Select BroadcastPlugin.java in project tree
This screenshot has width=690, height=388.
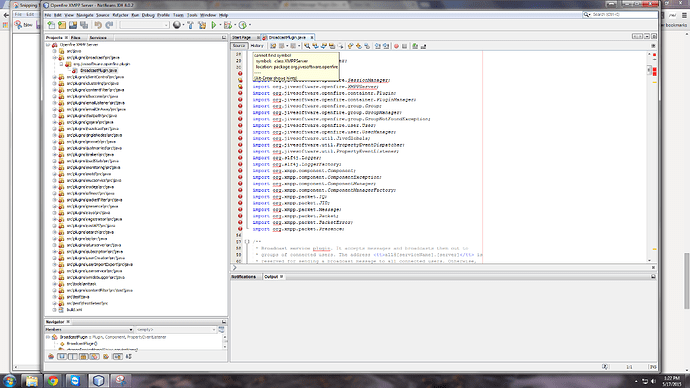[99, 70]
